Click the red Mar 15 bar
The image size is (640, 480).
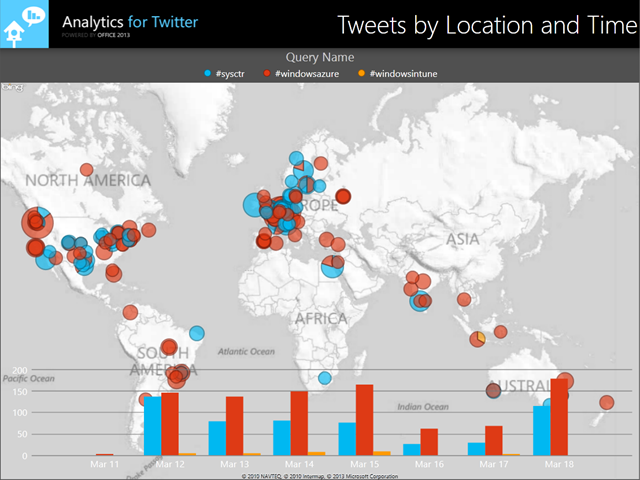pos(364,420)
